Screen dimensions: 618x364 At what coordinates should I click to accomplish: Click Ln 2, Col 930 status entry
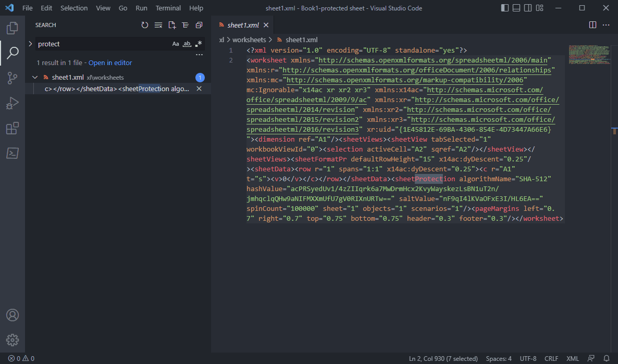[x=443, y=358]
